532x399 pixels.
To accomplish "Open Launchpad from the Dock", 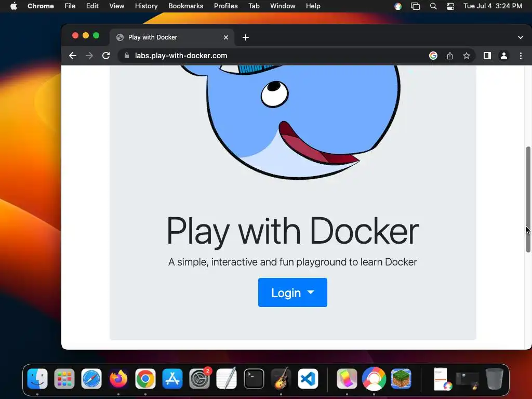I will tap(64, 379).
